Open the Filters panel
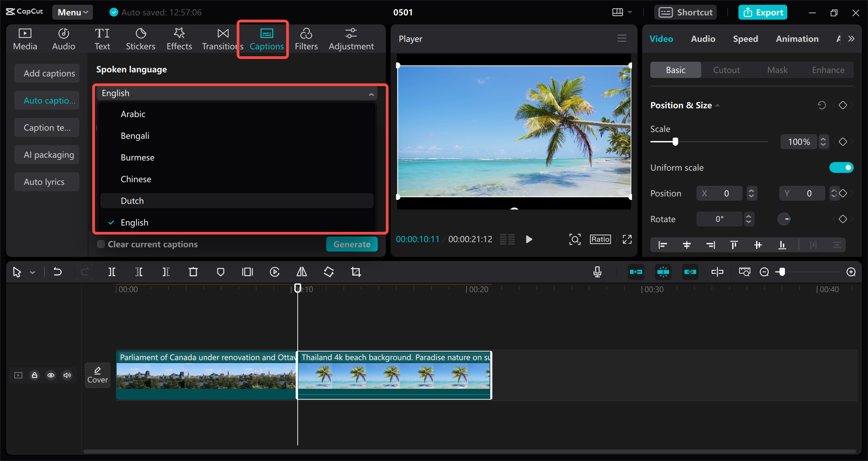Image resolution: width=868 pixels, height=461 pixels. coord(306,38)
